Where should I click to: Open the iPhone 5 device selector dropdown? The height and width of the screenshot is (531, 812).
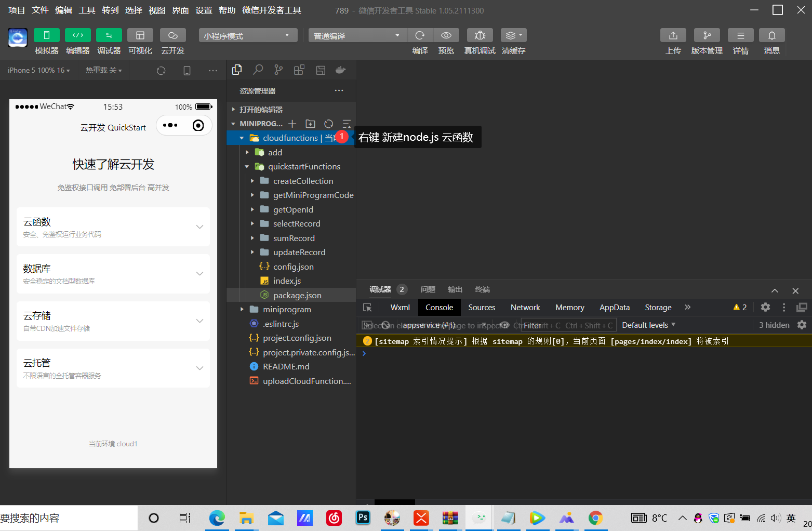(x=39, y=70)
